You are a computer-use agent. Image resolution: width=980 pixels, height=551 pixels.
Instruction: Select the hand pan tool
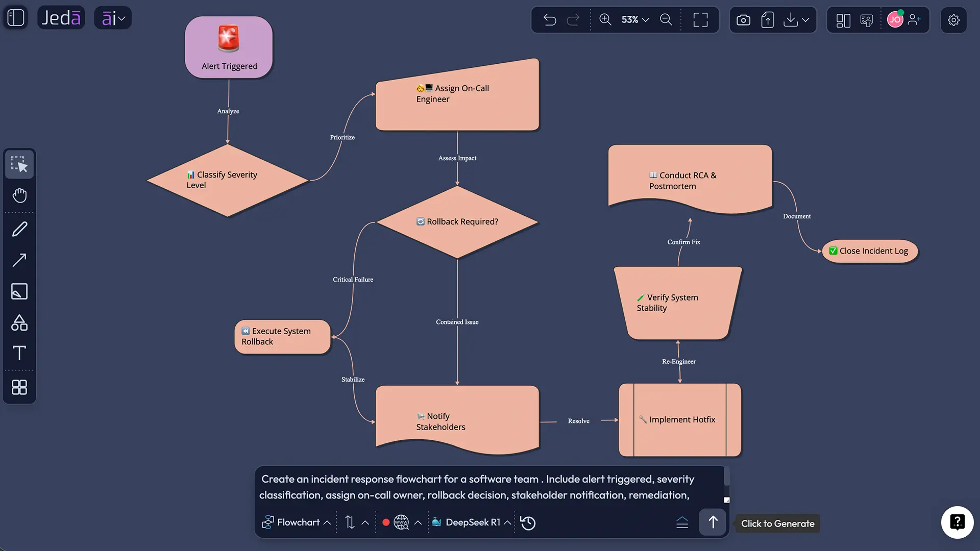19,195
